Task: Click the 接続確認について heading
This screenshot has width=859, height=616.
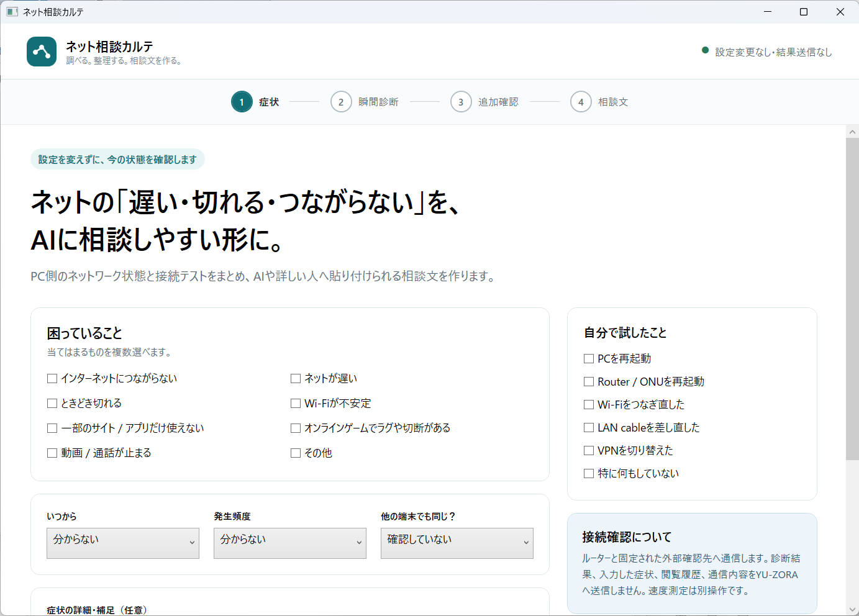Action: pyautogui.click(x=627, y=537)
